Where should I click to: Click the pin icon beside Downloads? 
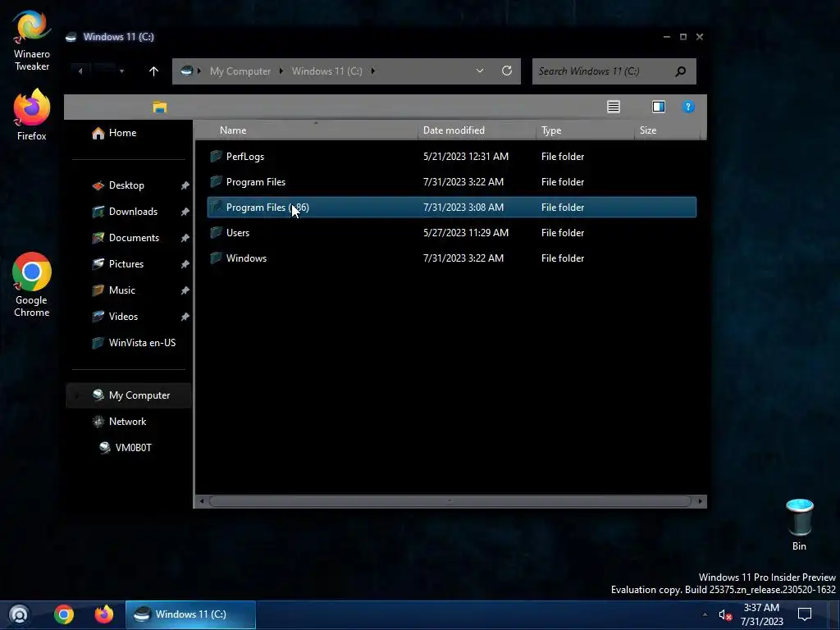click(x=185, y=212)
